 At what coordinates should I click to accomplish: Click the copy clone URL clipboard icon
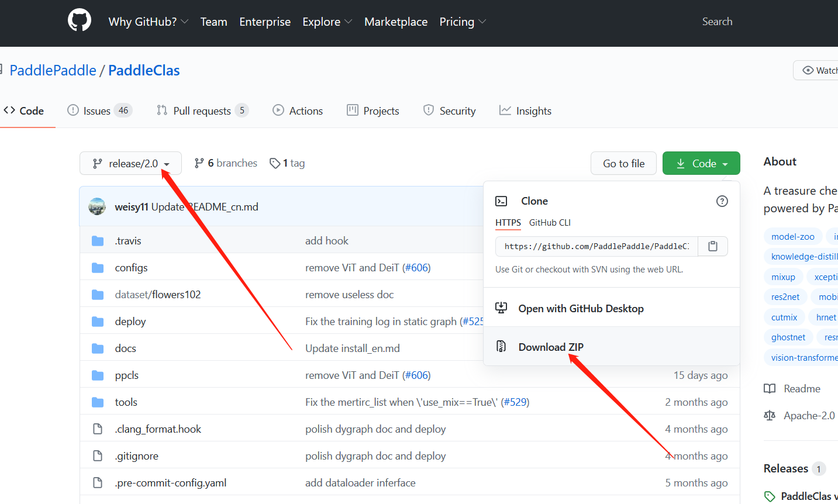click(712, 246)
